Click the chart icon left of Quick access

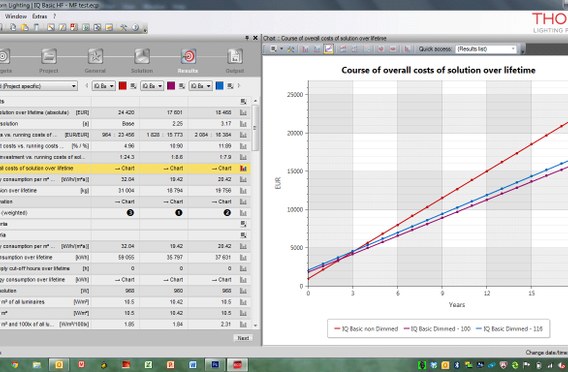pyautogui.click(x=407, y=49)
